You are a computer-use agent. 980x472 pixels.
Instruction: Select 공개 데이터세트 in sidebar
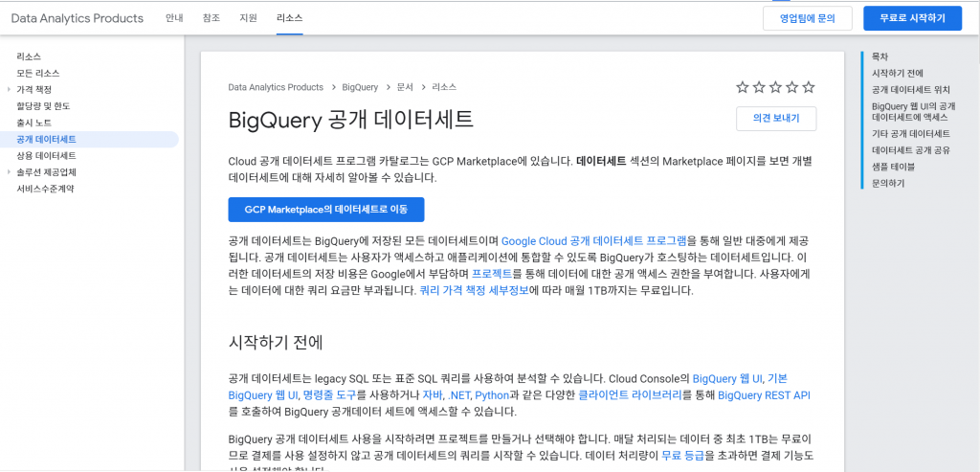coord(46,140)
